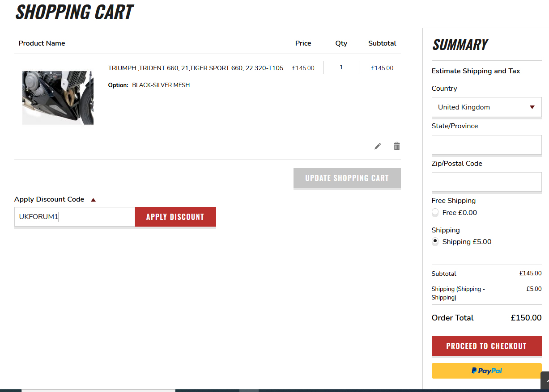Click the scroll-to-top arrow at page corner
This screenshot has width=549, height=392.
pyautogui.click(x=545, y=381)
